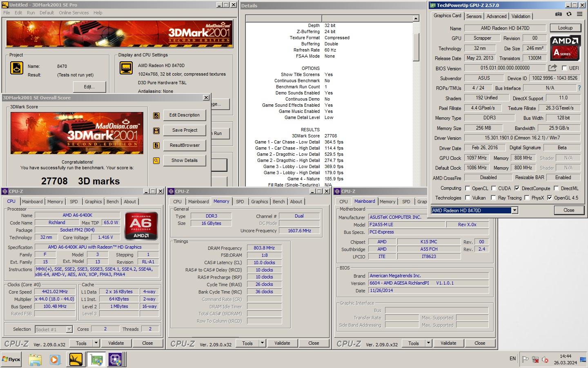Expand Tools dropdown arrow in CPU tab window
The height and width of the screenshot is (368, 588).
click(96, 343)
